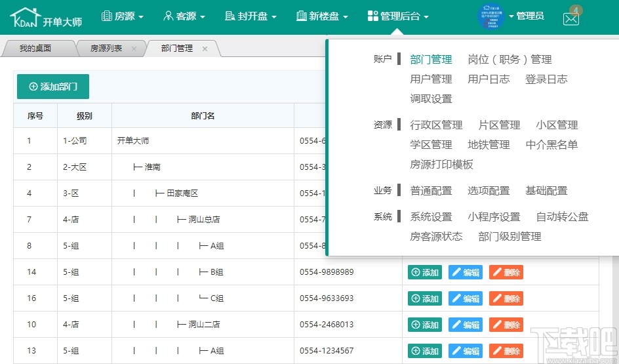The height and width of the screenshot is (364, 619).
Task: Open 登录日志 menu entry
Action: click(x=546, y=79)
